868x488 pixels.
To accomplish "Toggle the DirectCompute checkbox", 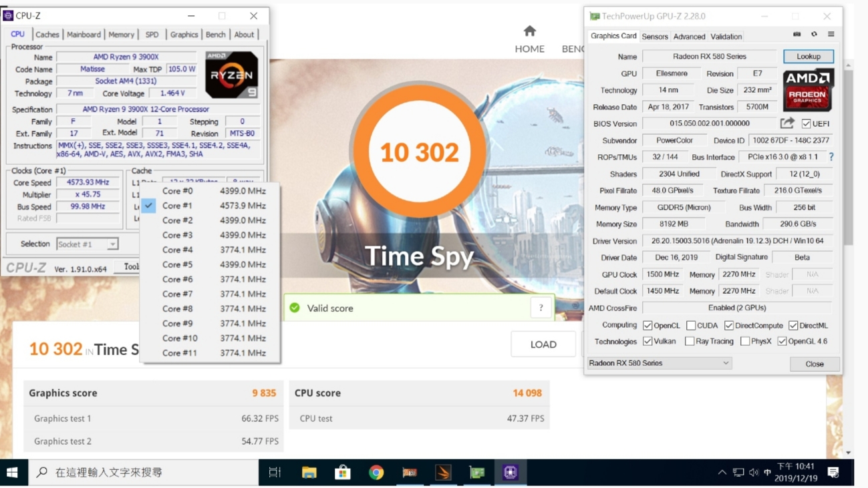I will pyautogui.click(x=729, y=326).
